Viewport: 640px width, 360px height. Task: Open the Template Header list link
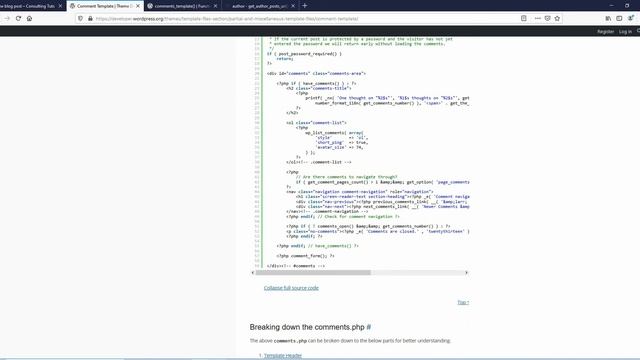pos(282,356)
